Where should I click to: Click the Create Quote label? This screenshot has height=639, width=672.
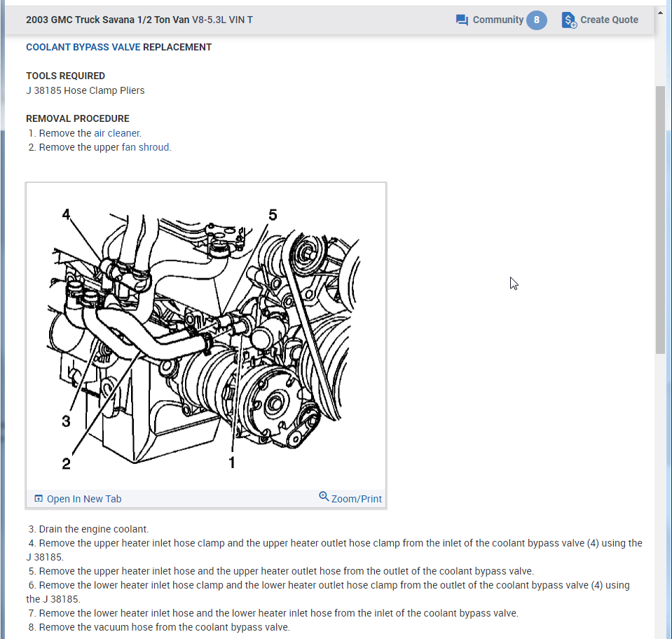(609, 20)
